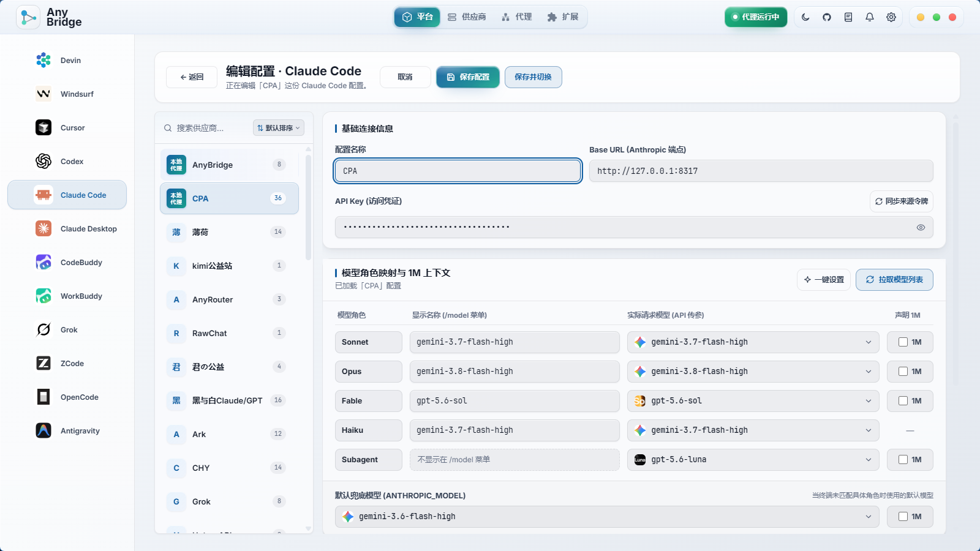Click the Cursor app icon

click(x=43, y=127)
